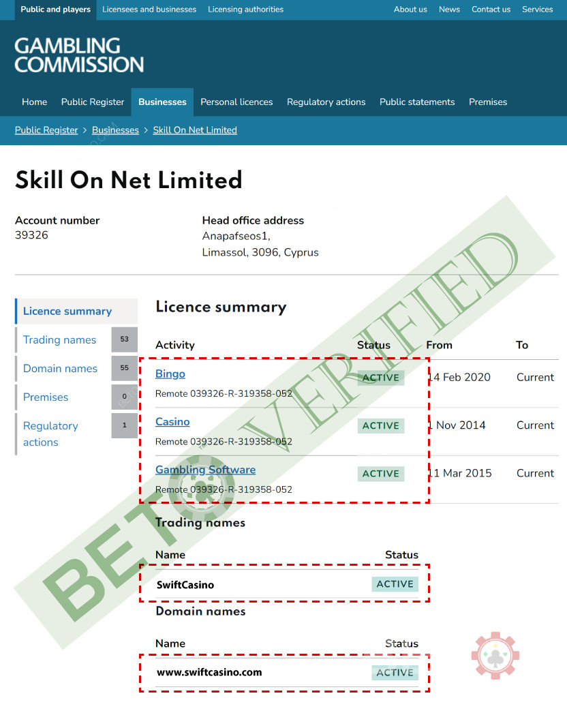Open Personal licences navigation item
Image resolution: width=567 pixels, height=728 pixels.
tap(236, 102)
